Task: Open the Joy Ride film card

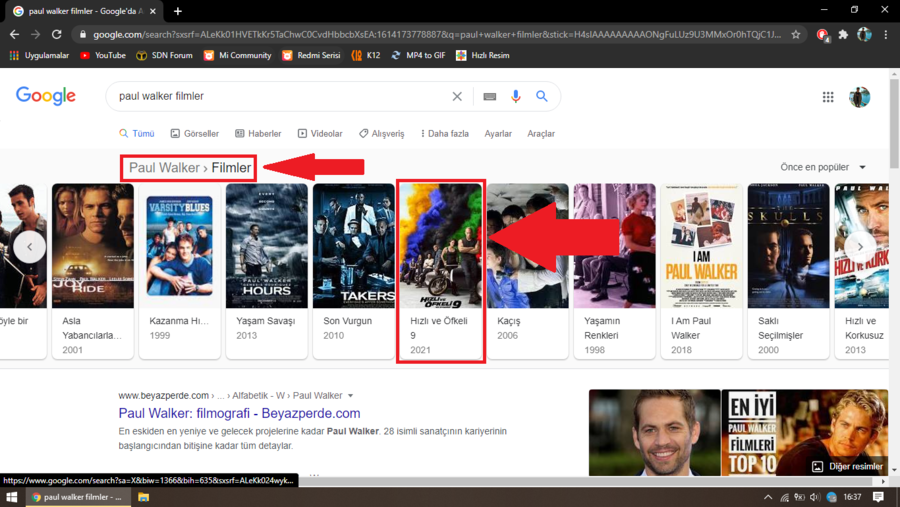Action: [92, 271]
